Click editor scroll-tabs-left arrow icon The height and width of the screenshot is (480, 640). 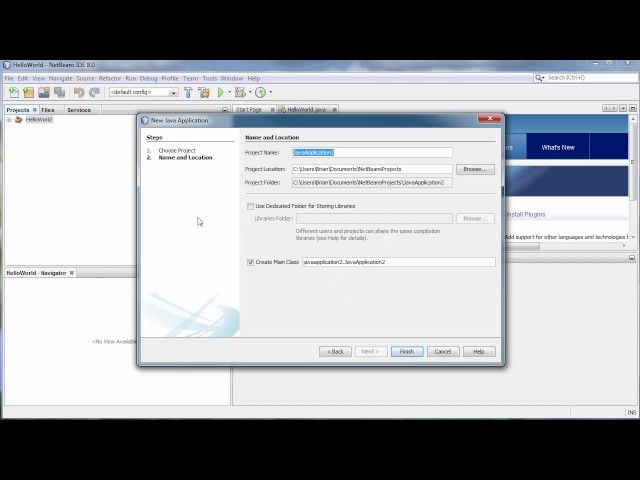coord(606,108)
